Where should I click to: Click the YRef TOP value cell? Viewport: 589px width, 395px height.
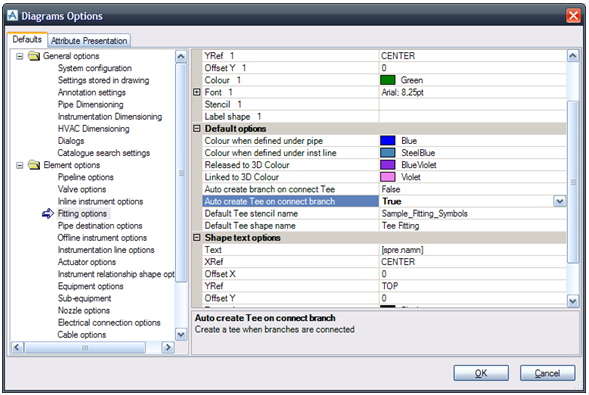pos(473,286)
